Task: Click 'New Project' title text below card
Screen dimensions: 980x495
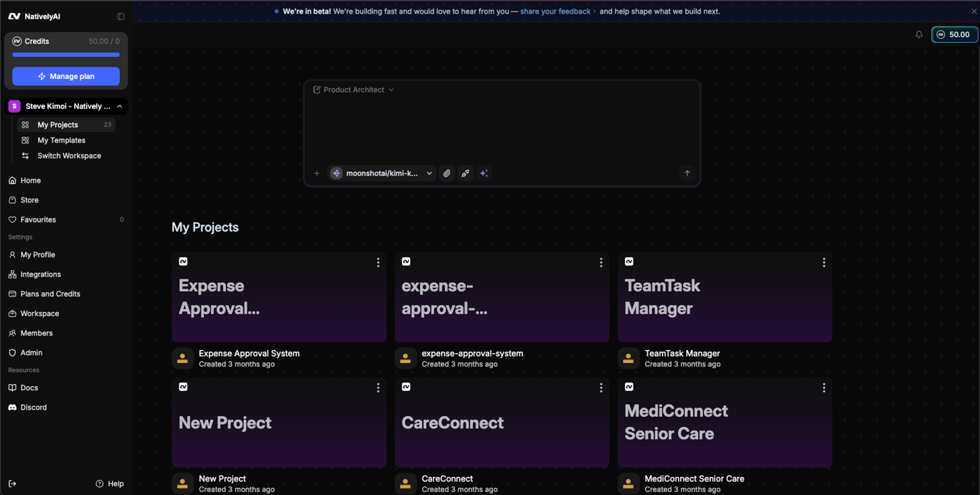Action: [x=222, y=479]
